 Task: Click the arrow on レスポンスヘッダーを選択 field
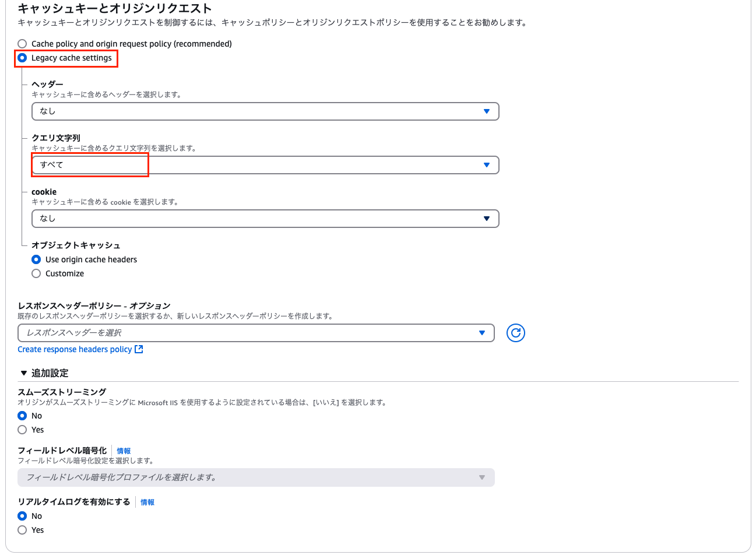[x=482, y=333]
